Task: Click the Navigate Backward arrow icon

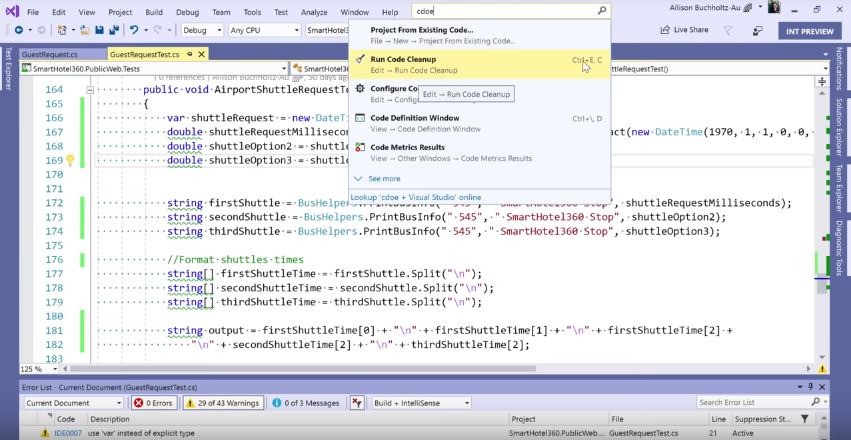Action: pyautogui.click(x=19, y=30)
